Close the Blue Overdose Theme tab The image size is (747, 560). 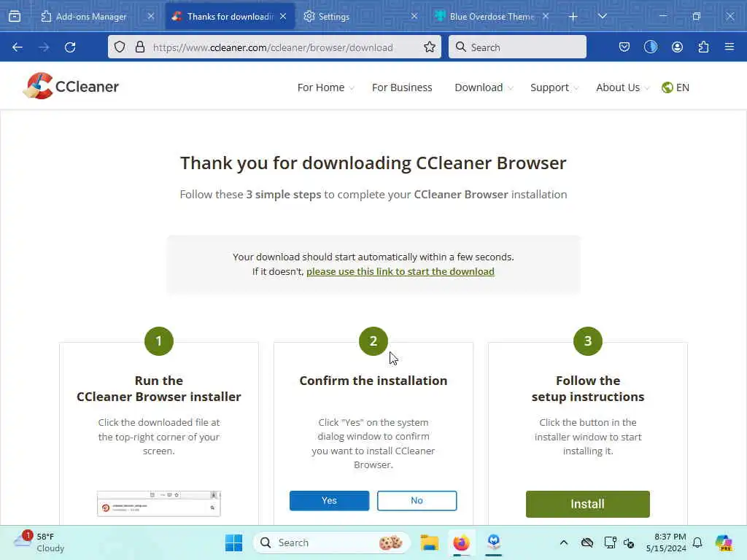(x=546, y=16)
